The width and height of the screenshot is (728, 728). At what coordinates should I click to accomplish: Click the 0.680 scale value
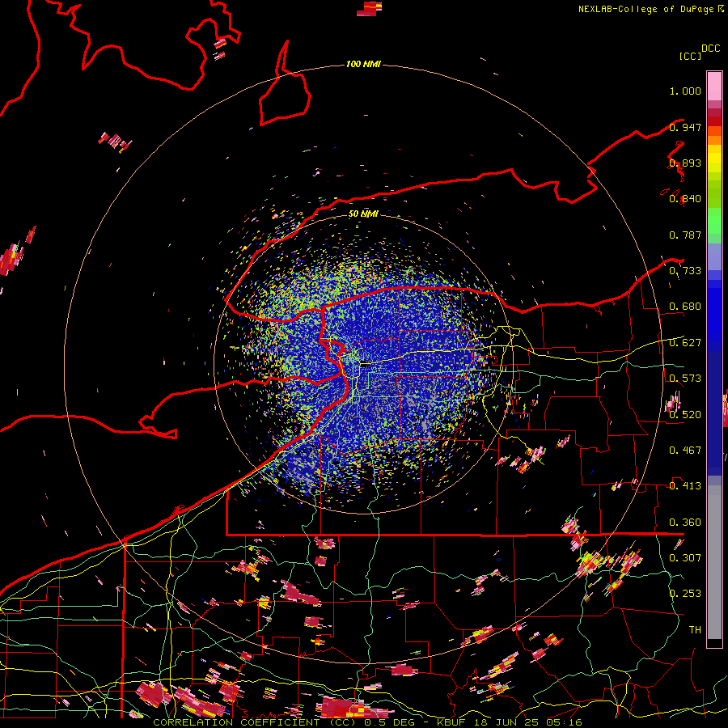pos(685,307)
